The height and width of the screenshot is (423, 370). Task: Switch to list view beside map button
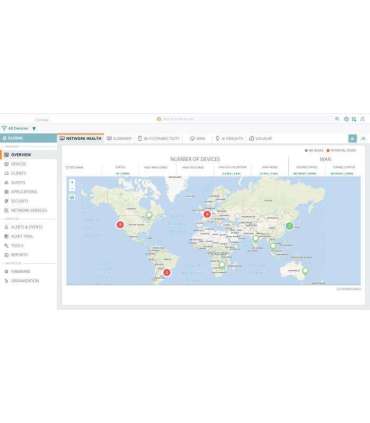[363, 138]
